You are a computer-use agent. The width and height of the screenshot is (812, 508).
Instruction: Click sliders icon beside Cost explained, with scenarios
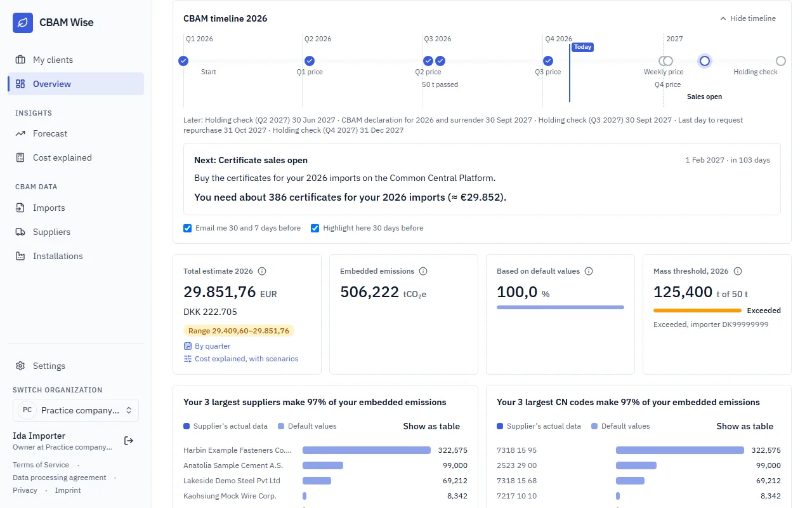coord(188,359)
